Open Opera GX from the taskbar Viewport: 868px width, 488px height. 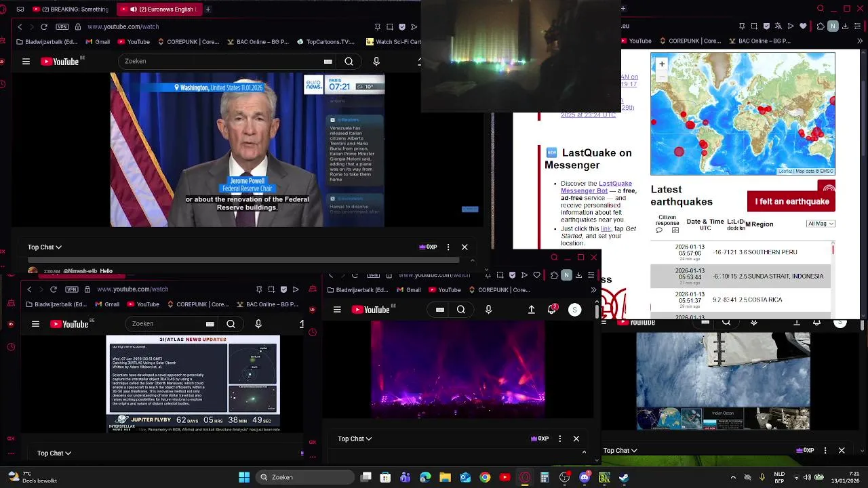(525, 477)
